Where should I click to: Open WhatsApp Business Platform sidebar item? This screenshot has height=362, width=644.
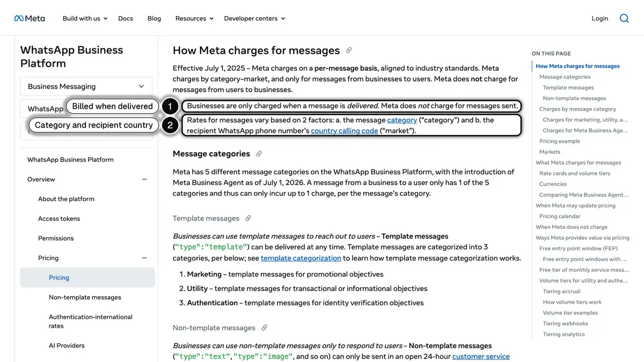click(70, 159)
